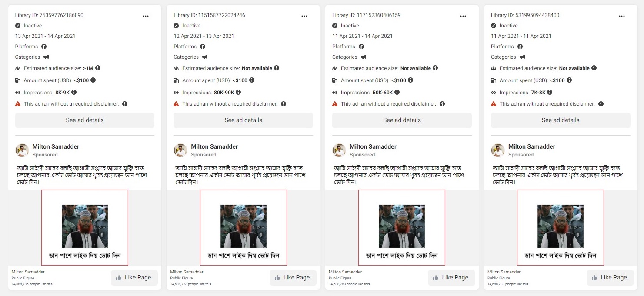This screenshot has width=644, height=296.
Task: Open the three-dot menu on ad 1151587722024246
Action: tap(304, 16)
